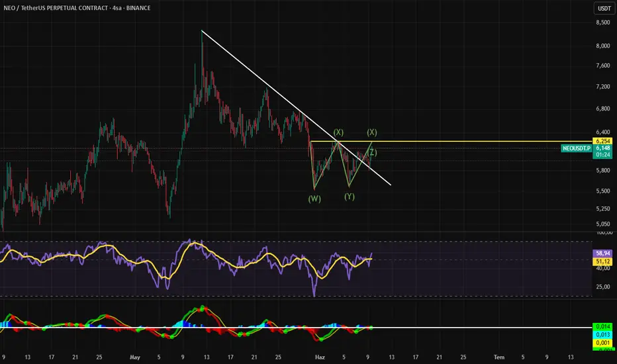Viewport: 617px width, 364px height.
Task: Click the 8,000 price scale label
Action: [603, 46]
